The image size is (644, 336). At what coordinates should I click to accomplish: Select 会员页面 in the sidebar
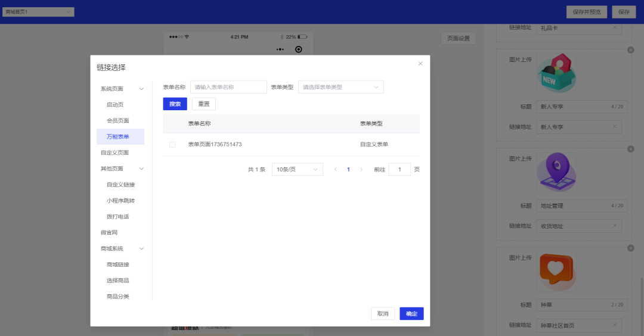[x=118, y=121]
